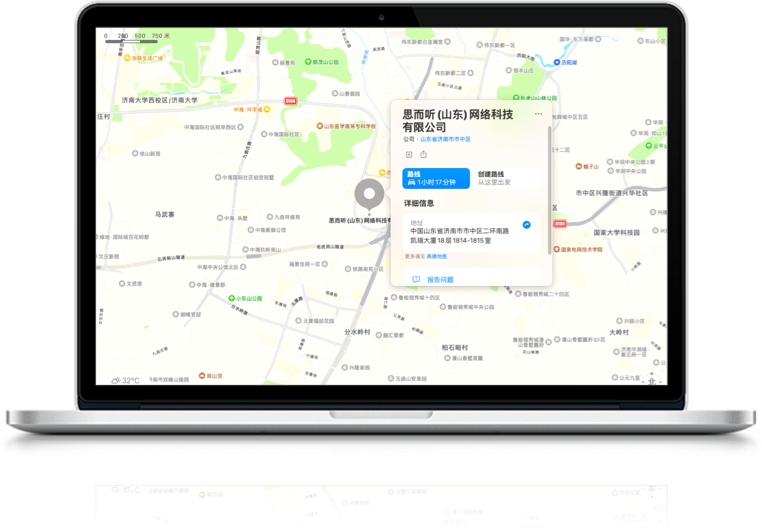This screenshot has width=762, height=532.
Task: Click 创建路线 to start route from here
Action: click(505, 178)
